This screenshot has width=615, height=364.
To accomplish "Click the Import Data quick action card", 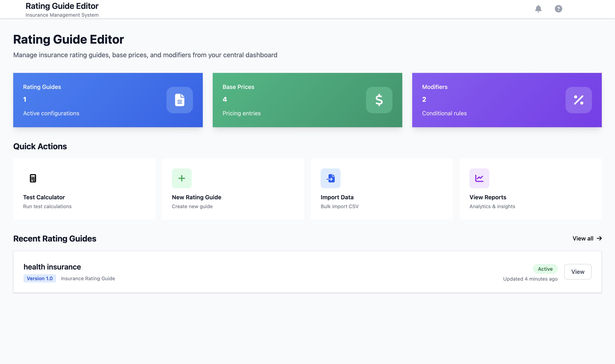I will click(382, 189).
